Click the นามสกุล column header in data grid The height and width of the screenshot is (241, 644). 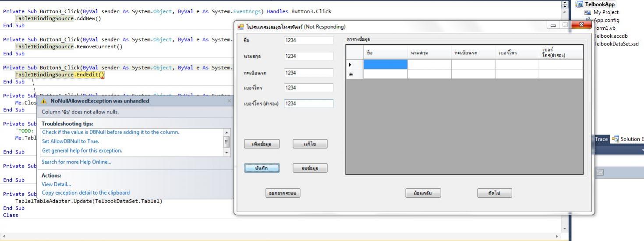click(429, 53)
